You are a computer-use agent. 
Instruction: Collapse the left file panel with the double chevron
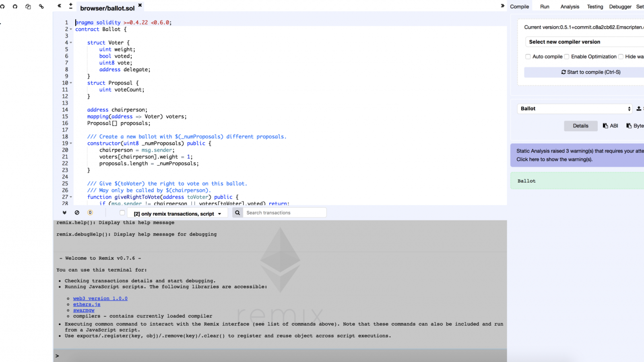click(59, 6)
